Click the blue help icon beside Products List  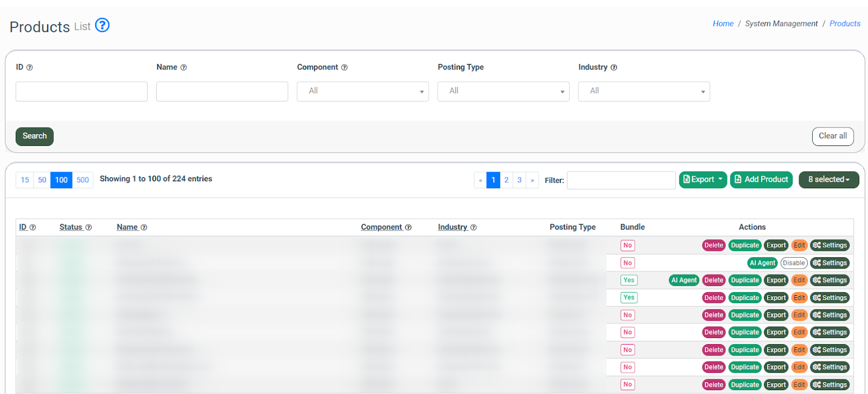click(102, 26)
